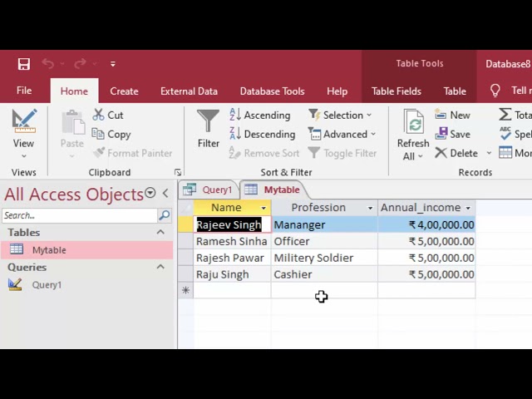Image resolution: width=532 pixels, height=399 pixels.
Task: Click Delete record button
Action: pyautogui.click(x=456, y=153)
